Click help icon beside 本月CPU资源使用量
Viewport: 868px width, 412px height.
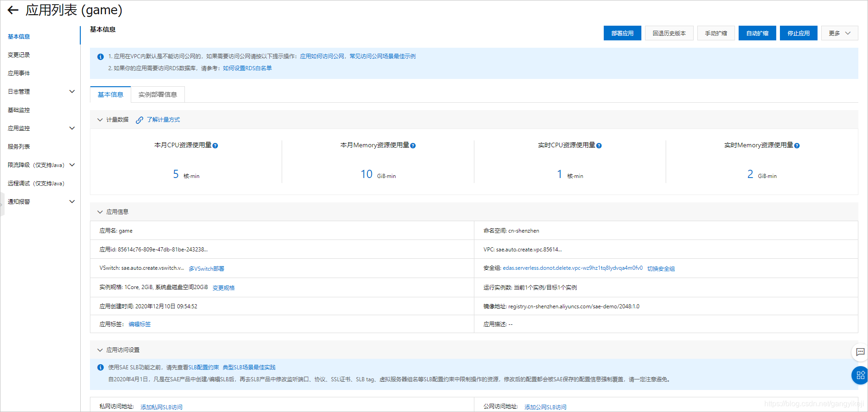point(215,145)
